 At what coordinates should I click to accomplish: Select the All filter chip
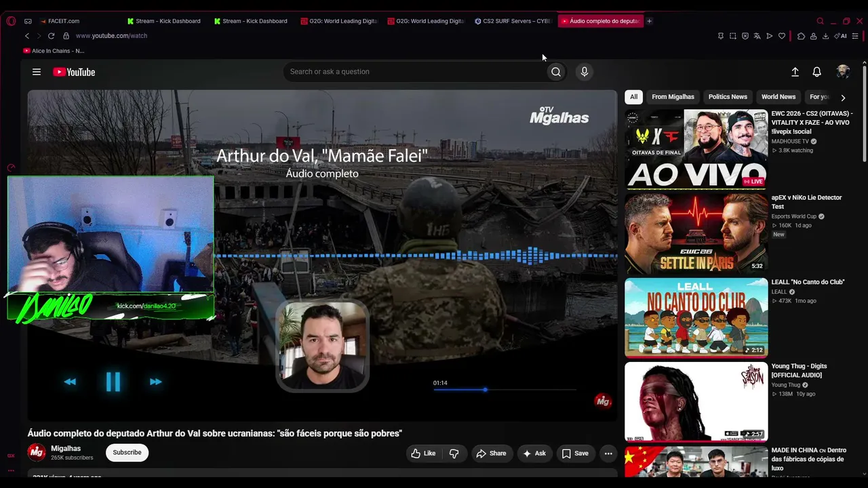[x=633, y=97]
